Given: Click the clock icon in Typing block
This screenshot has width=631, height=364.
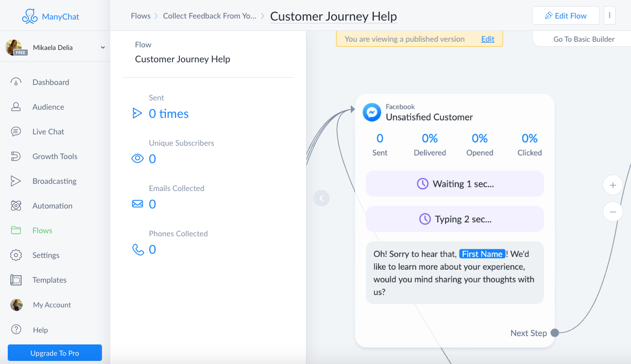Looking at the screenshot, I should (x=425, y=219).
